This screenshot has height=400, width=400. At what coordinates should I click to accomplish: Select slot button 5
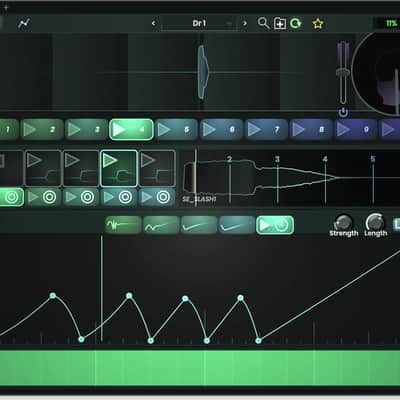coord(176,129)
